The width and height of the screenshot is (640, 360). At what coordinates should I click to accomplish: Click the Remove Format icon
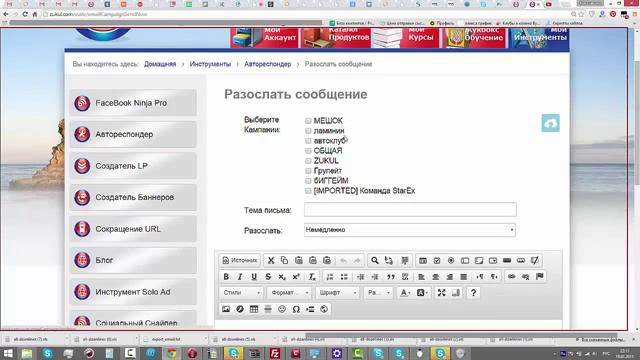tap(311, 277)
